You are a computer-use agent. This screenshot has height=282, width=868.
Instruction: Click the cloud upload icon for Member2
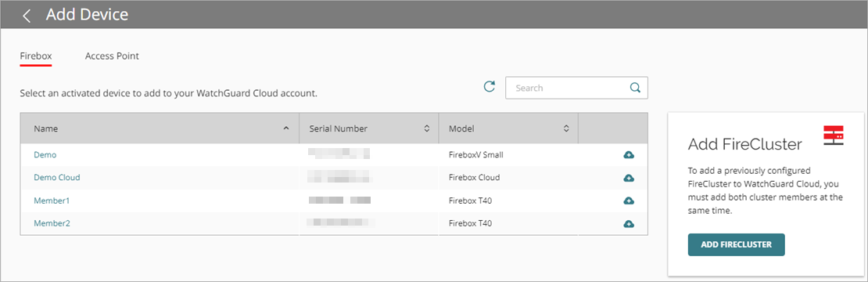pyautogui.click(x=628, y=224)
